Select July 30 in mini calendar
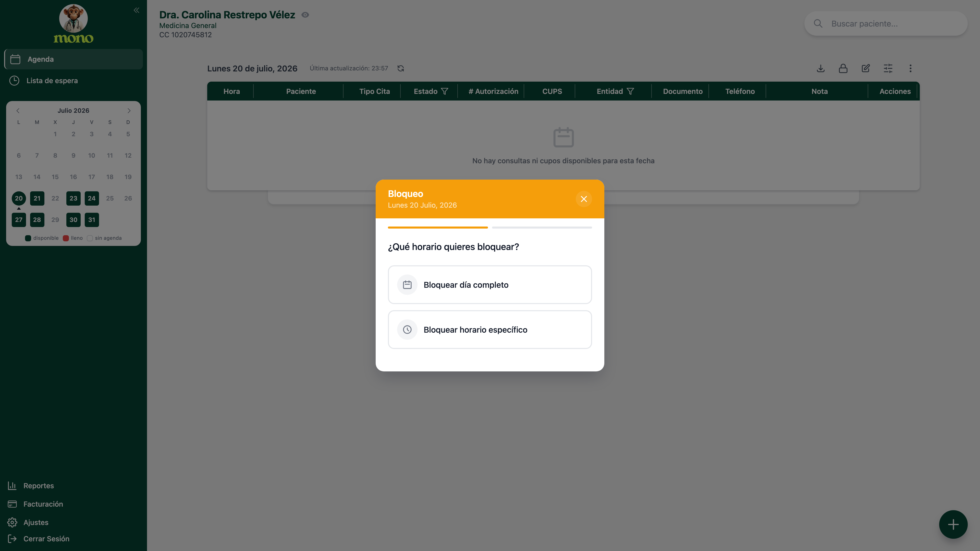The image size is (980, 551). 73,220
